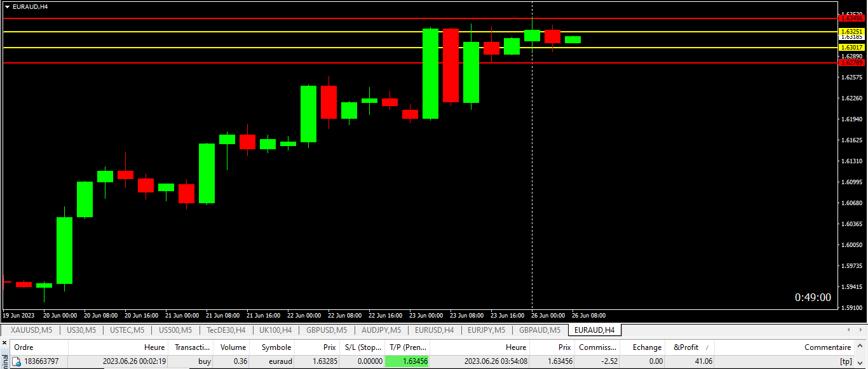Click the 41.06 profit cell
This screenshot has height=369, width=868.
688,362
